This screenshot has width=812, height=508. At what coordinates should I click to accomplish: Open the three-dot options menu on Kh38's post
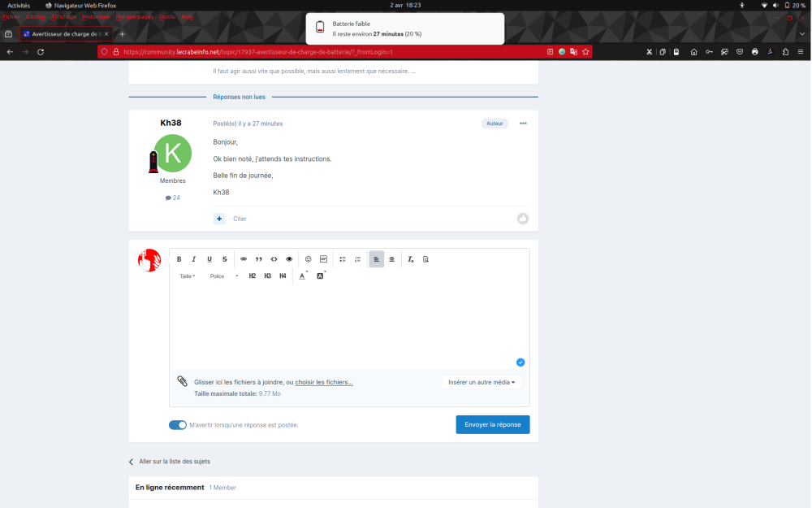coord(523,124)
